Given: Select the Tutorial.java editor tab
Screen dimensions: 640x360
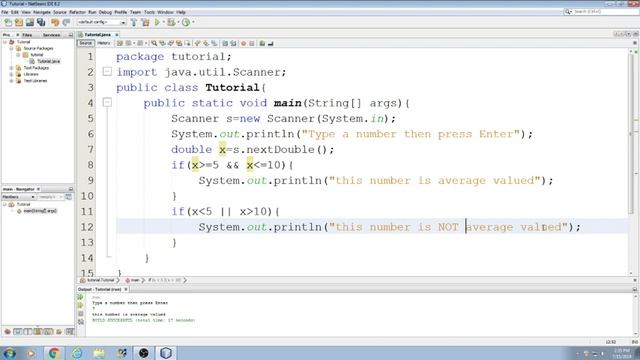Looking at the screenshot, I should [97, 35].
